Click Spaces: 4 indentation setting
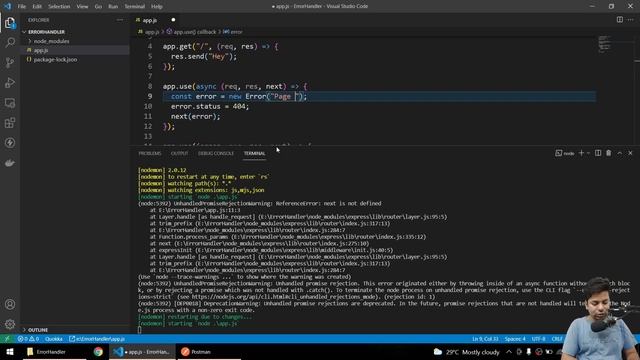The height and width of the screenshot is (360, 640). pyautogui.click(x=515, y=339)
